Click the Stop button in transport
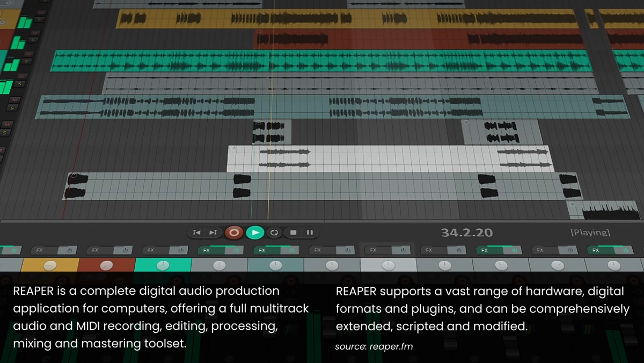This screenshot has height=363, width=644. click(x=293, y=233)
